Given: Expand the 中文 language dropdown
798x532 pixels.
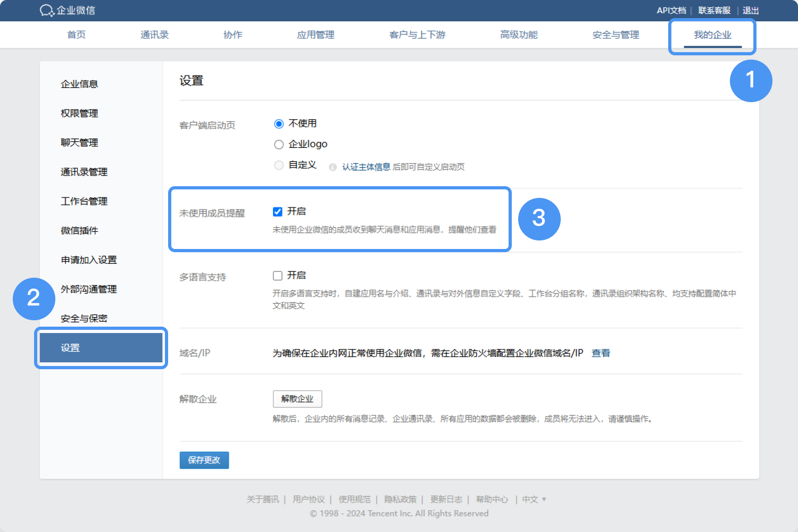Looking at the screenshot, I should coord(534,499).
